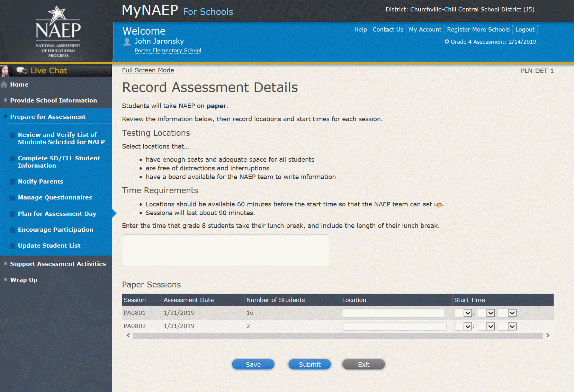Toggle the Notify Parents status checkbox
The height and width of the screenshot is (392, 574).
click(x=12, y=182)
